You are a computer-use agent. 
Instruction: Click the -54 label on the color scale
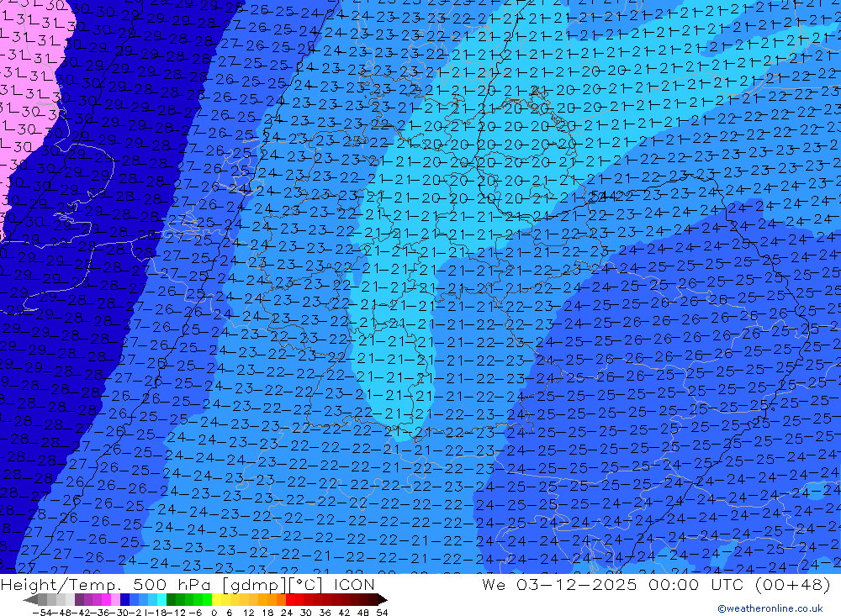click(x=42, y=613)
